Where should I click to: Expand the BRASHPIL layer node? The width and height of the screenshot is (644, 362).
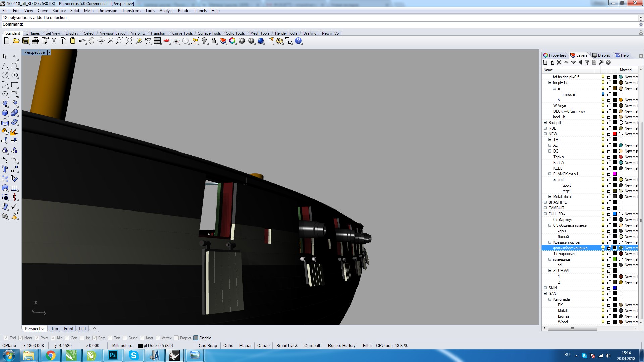click(x=545, y=202)
